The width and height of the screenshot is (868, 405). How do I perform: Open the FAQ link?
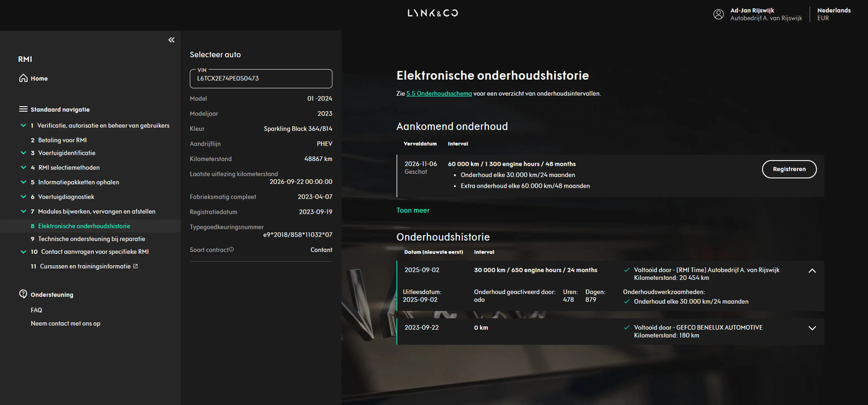click(x=36, y=310)
